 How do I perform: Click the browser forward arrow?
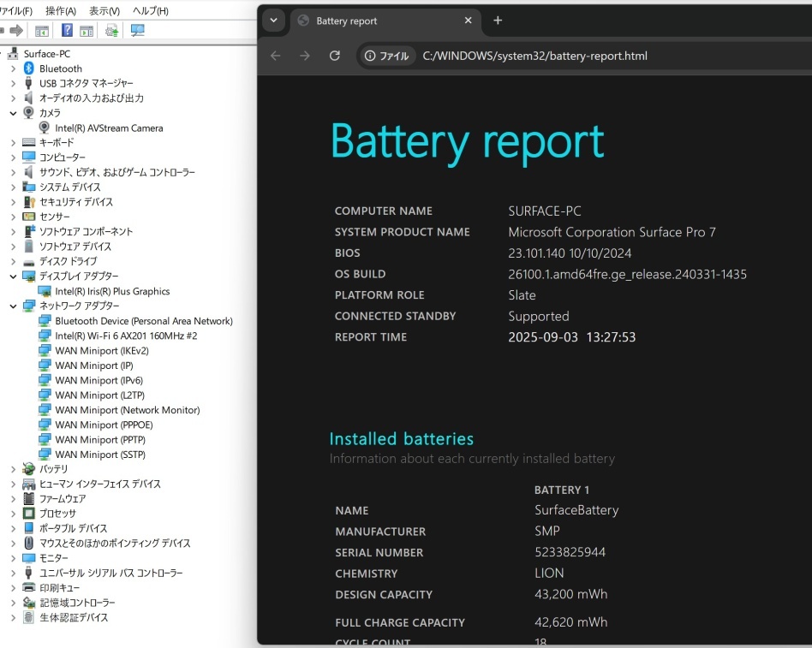pyautogui.click(x=305, y=56)
